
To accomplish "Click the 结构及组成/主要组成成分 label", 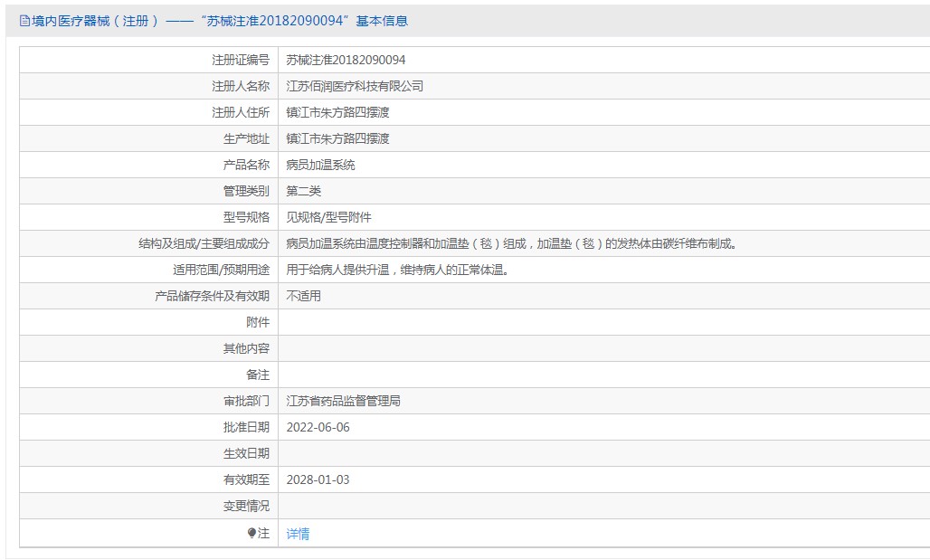I will pyautogui.click(x=204, y=243).
